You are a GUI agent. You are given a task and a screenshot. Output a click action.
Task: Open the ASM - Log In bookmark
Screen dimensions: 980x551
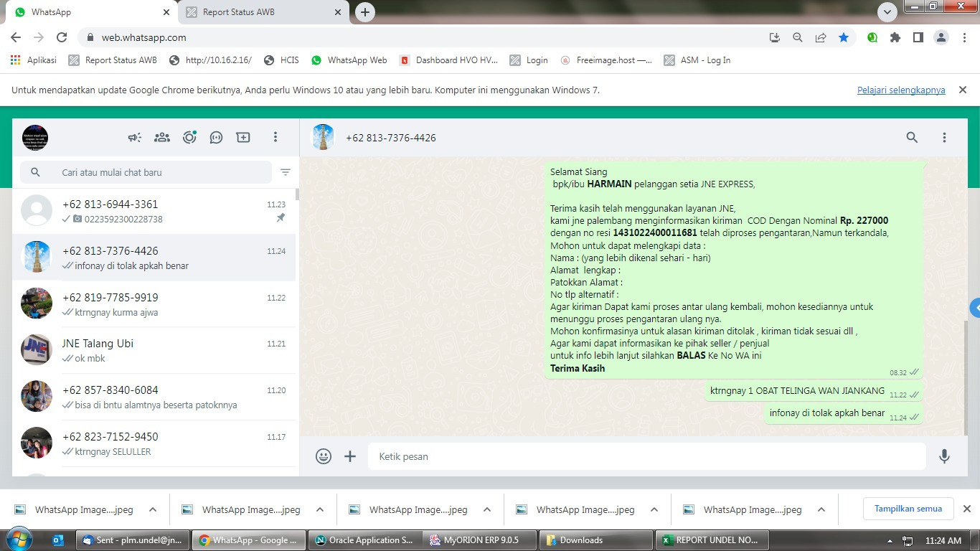[697, 60]
